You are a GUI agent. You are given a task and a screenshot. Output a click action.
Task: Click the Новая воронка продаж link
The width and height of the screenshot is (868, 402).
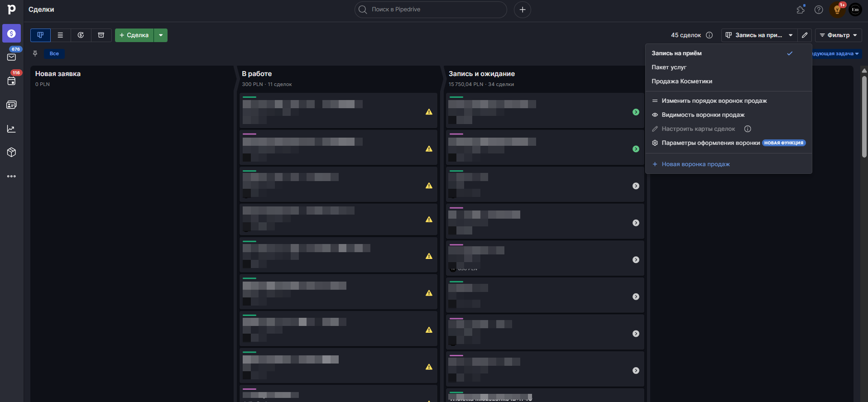point(695,164)
